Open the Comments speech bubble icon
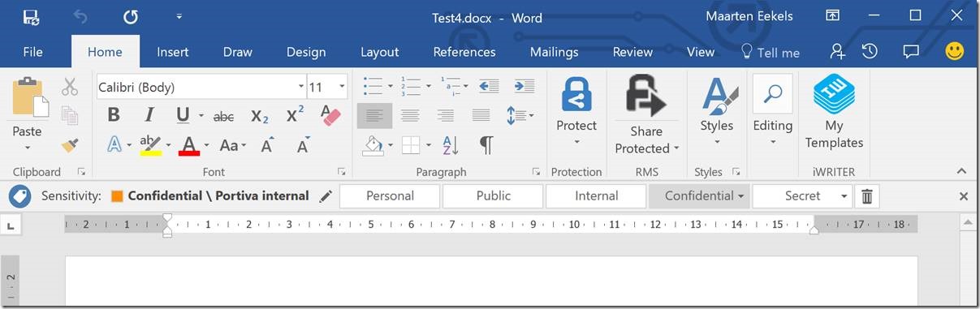 pos(910,51)
